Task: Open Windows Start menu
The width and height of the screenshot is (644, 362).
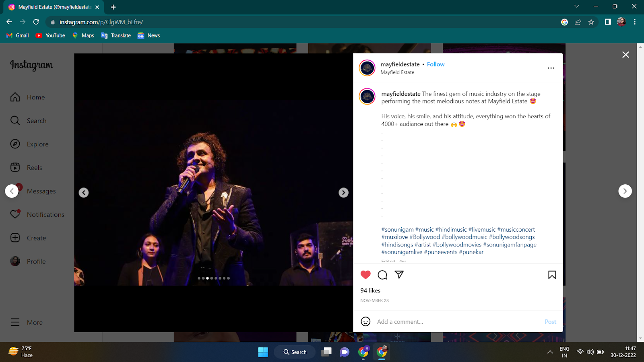Action: [263, 352]
